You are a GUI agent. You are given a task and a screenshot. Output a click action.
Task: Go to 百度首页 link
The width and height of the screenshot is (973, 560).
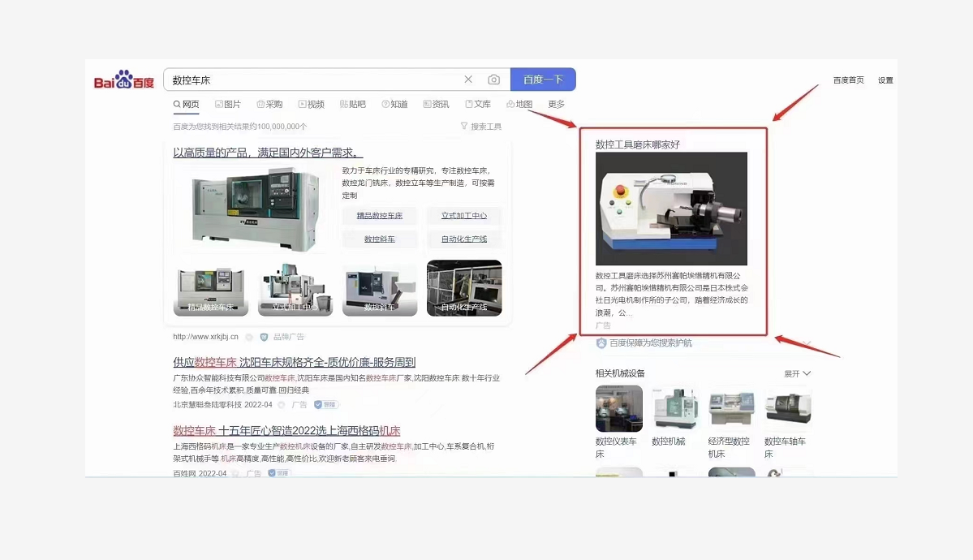pos(848,80)
